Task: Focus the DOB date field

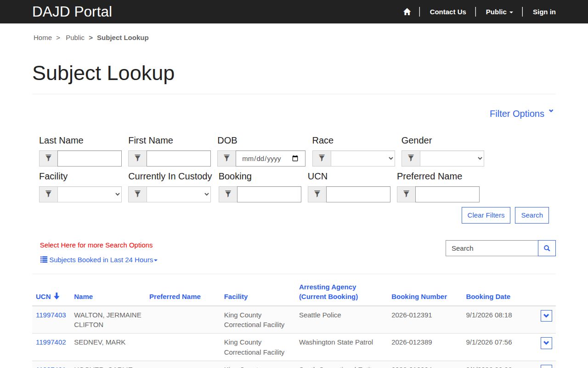Action: pos(271,158)
